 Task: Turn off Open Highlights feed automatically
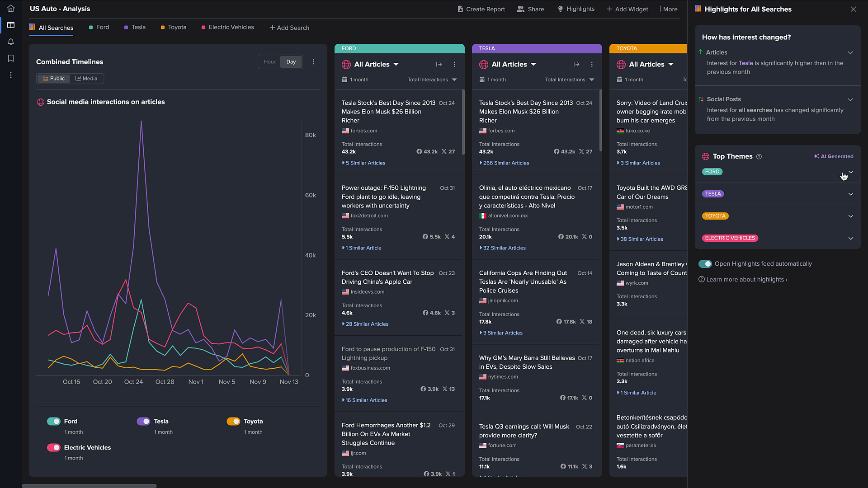[705, 264]
